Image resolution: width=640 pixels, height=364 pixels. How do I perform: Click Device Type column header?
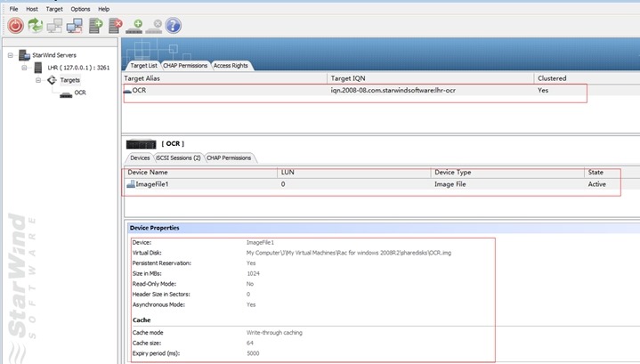coord(507,172)
